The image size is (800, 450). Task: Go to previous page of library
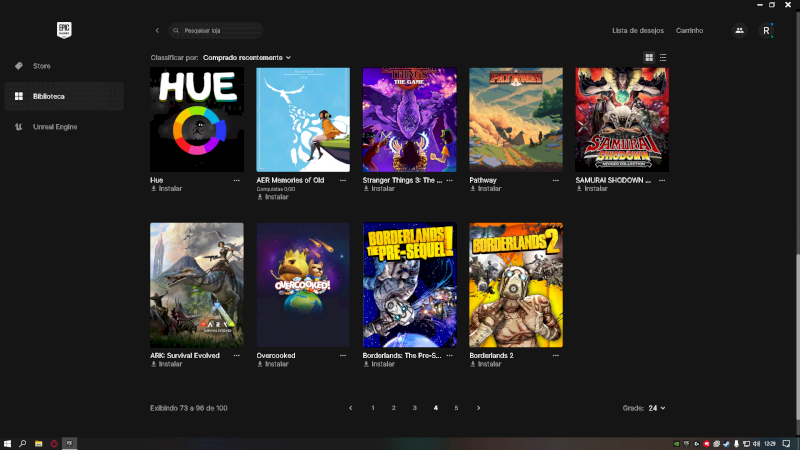tap(350, 408)
